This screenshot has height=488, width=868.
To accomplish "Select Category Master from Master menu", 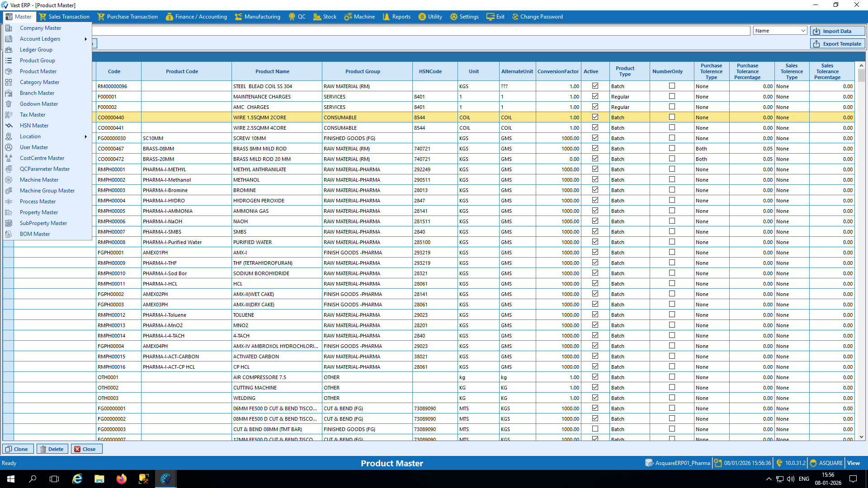I will click(x=39, y=82).
